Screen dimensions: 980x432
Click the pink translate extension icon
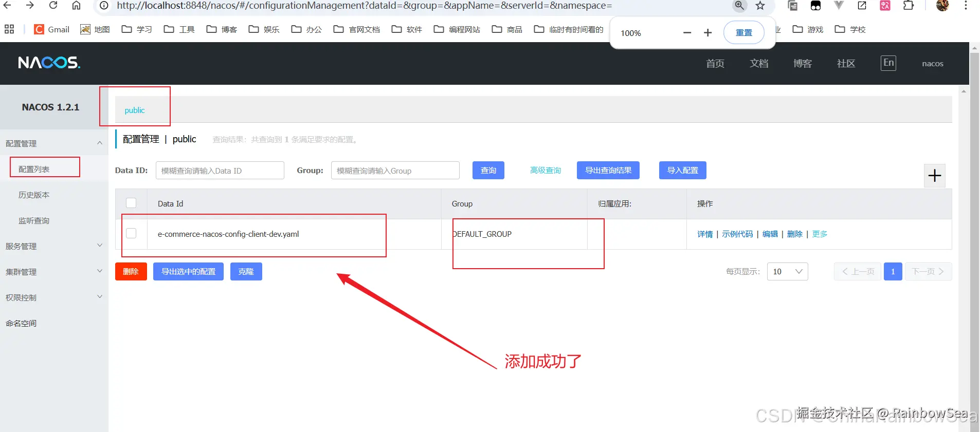885,6
